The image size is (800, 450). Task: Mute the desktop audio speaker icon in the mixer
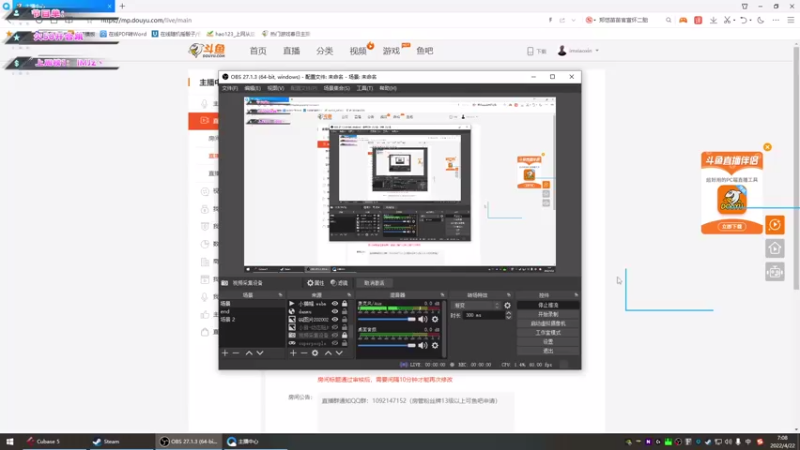422,345
